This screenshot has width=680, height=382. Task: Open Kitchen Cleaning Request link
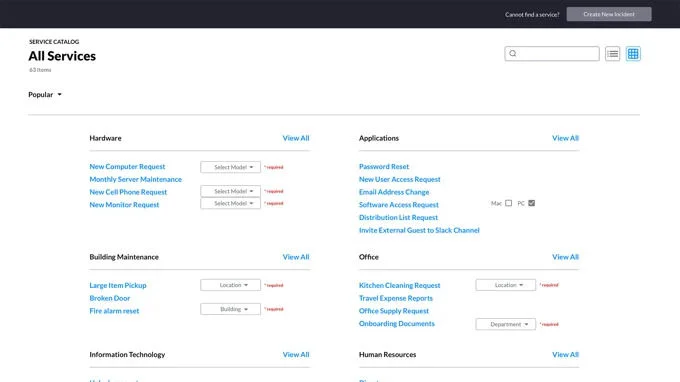[x=399, y=285]
